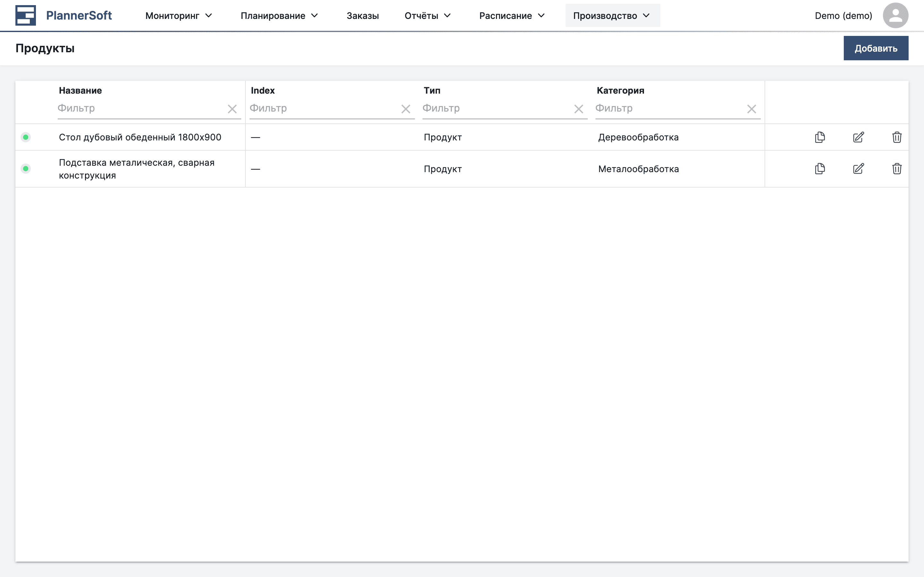Open the Планирование dropdown menu
Viewport: 924px width, 577px height.
point(279,16)
